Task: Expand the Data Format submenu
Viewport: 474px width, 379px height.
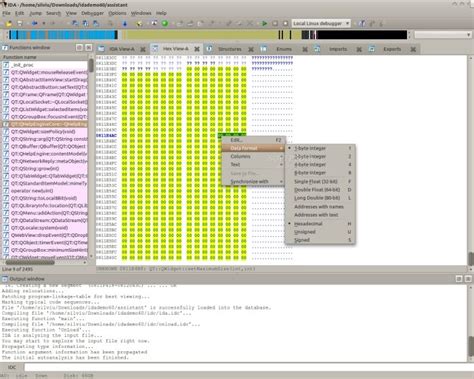Action: [253, 148]
